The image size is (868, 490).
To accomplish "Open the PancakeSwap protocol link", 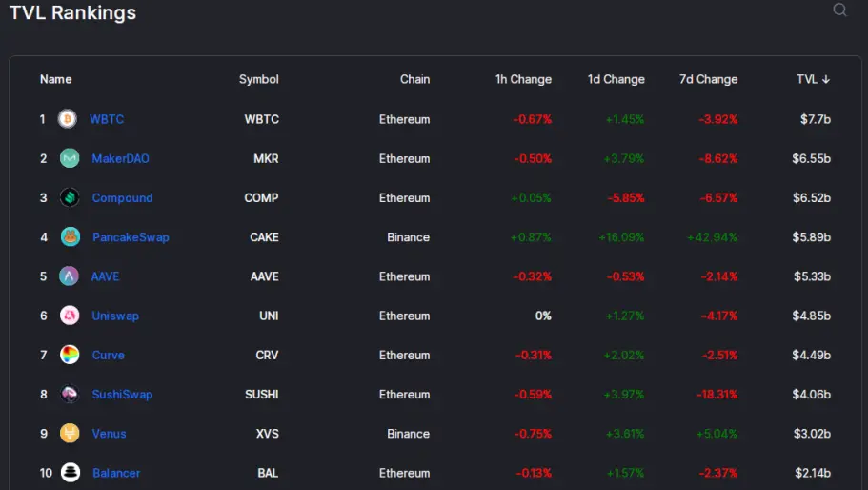I will pos(131,237).
